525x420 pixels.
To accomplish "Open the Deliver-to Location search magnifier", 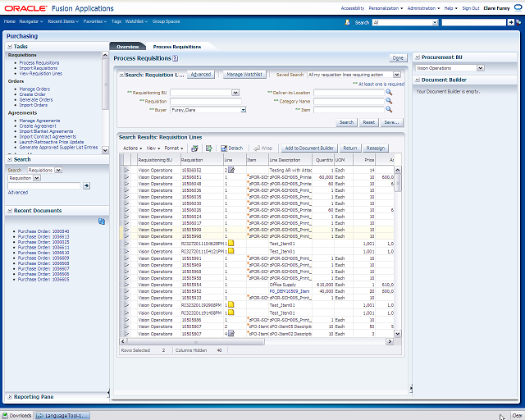I will 389,92.
